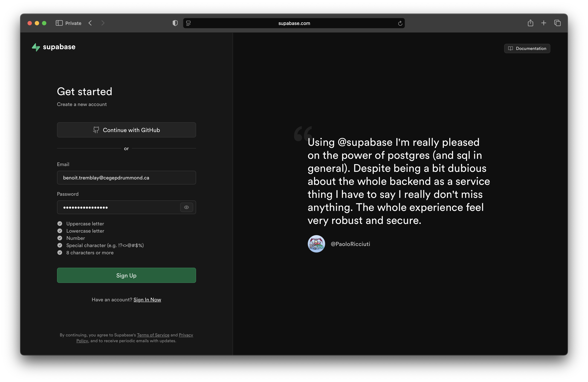Open the privacy shield report icon
The width and height of the screenshot is (588, 382).
(x=175, y=23)
